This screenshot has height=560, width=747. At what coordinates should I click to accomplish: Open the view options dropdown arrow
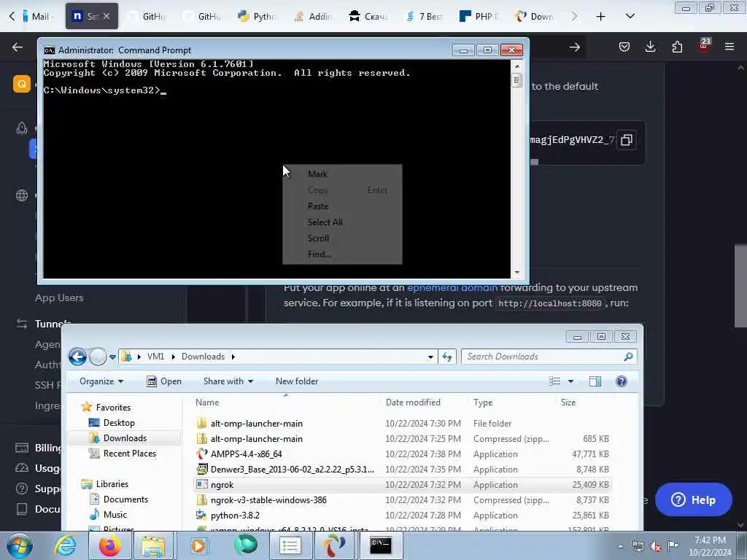click(x=570, y=381)
